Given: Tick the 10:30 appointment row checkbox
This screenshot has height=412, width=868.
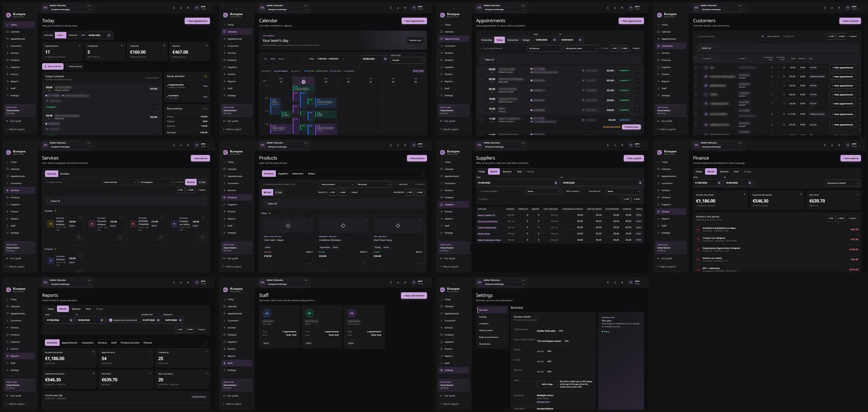Looking at the screenshot, I should (x=481, y=110).
